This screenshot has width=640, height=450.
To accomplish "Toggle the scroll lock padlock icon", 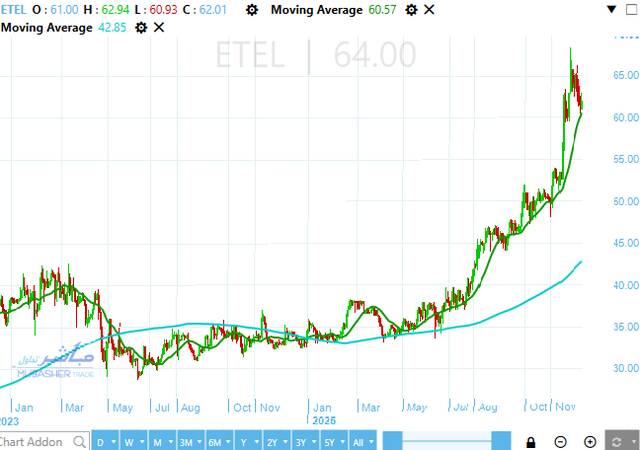I will click(531, 441).
